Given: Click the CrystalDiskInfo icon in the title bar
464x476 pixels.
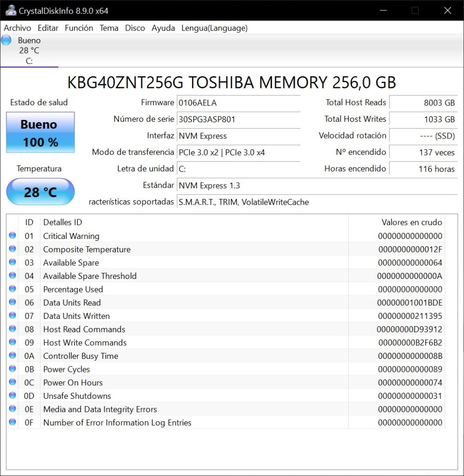Looking at the screenshot, I should (10, 10).
